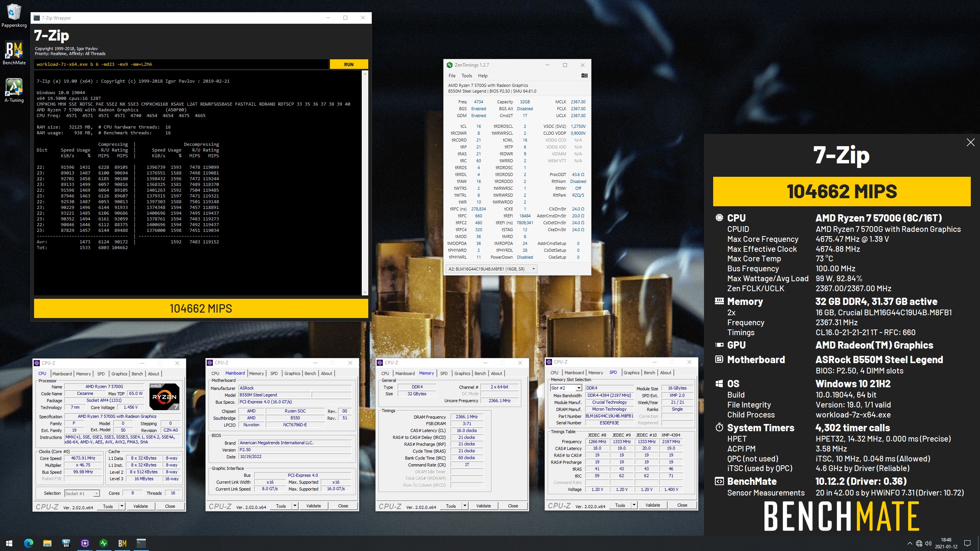This screenshot has height=551, width=980.
Task: Open the taskbar clock showing 18:48
Action: pyautogui.click(x=946, y=543)
